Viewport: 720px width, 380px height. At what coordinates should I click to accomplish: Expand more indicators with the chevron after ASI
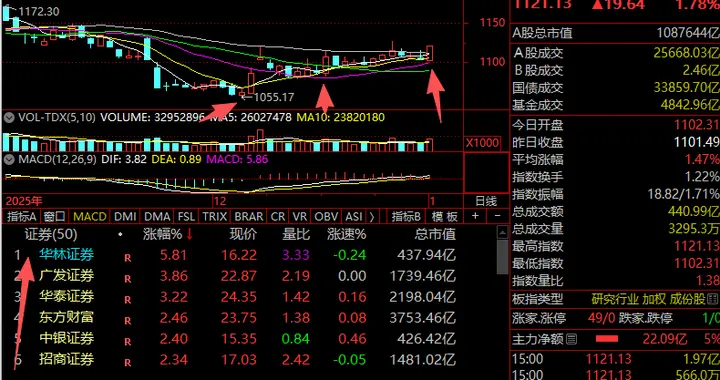tap(371, 216)
